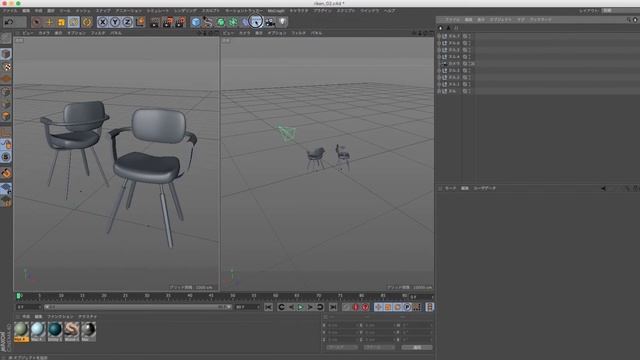Switch to Edges mode in sidebar
The image size is (640, 360).
[6, 104]
